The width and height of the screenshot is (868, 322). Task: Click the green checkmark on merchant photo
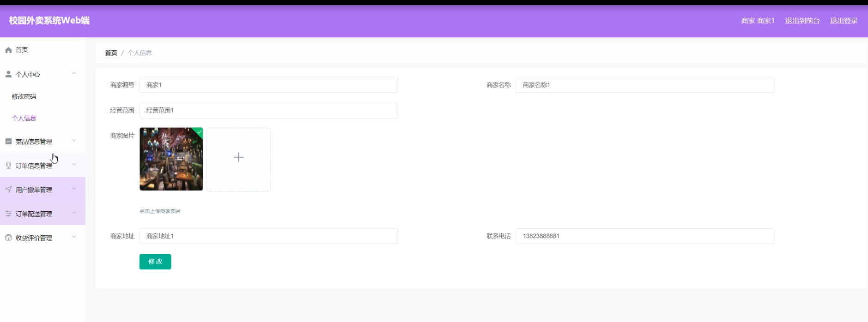click(x=199, y=132)
